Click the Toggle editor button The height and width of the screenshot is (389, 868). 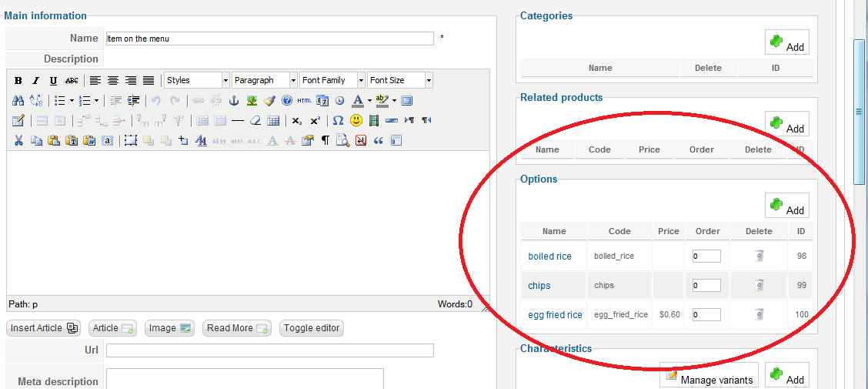pos(312,328)
